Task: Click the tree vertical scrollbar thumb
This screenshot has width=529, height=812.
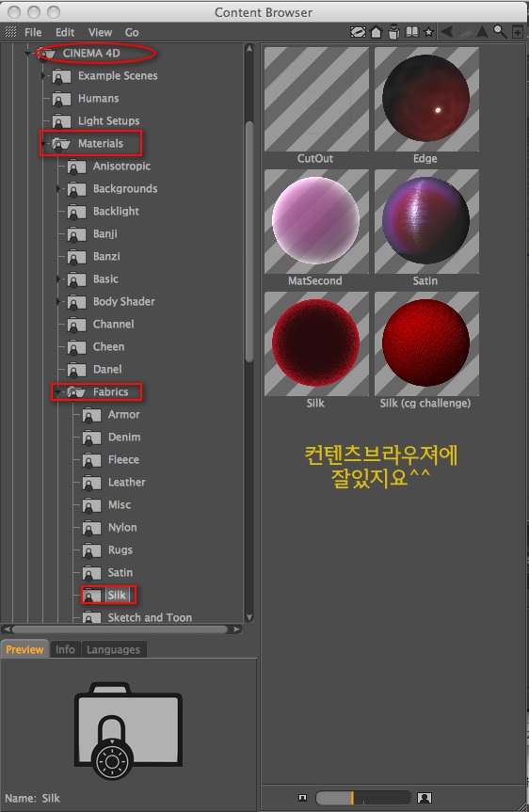Action: pyautogui.click(x=249, y=242)
